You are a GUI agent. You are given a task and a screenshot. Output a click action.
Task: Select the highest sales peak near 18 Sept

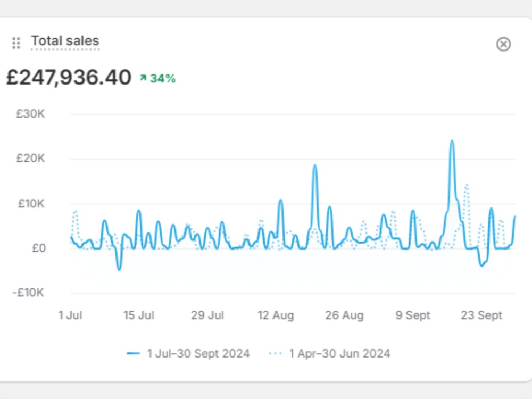(x=452, y=141)
